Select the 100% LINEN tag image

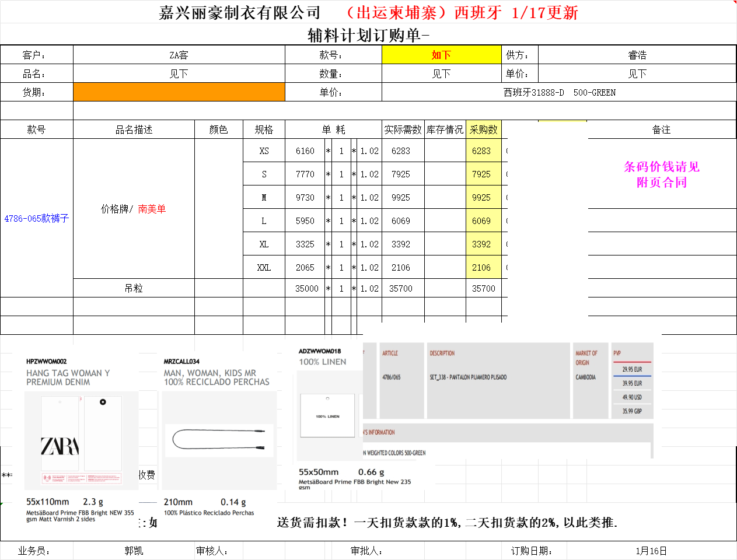click(328, 415)
